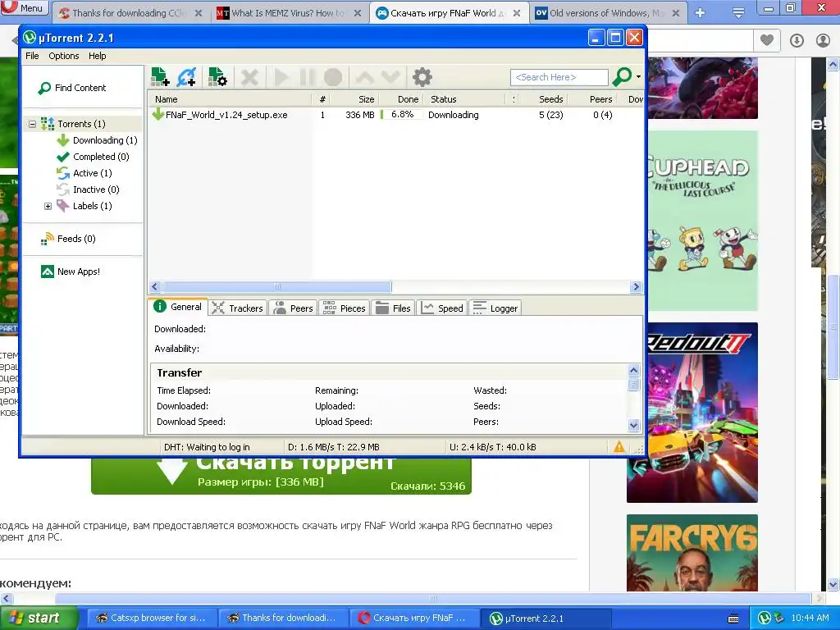Open the File menu in µTorrent

(x=32, y=56)
